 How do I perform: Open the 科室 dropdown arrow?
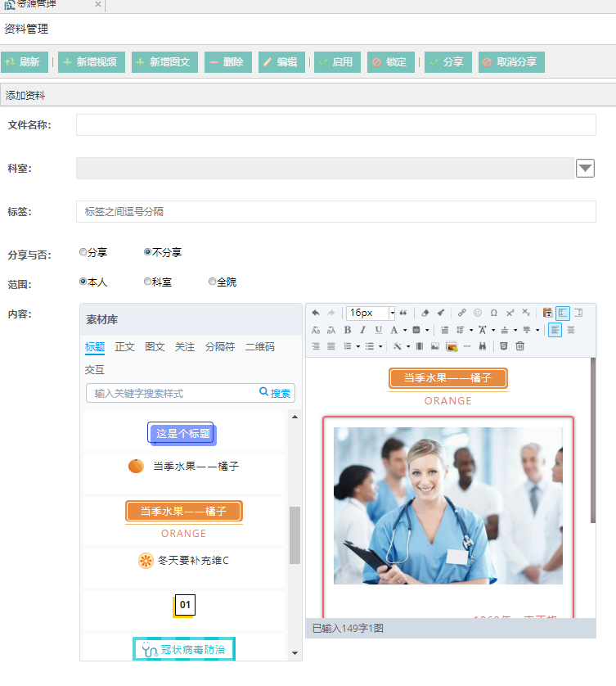pyautogui.click(x=585, y=168)
